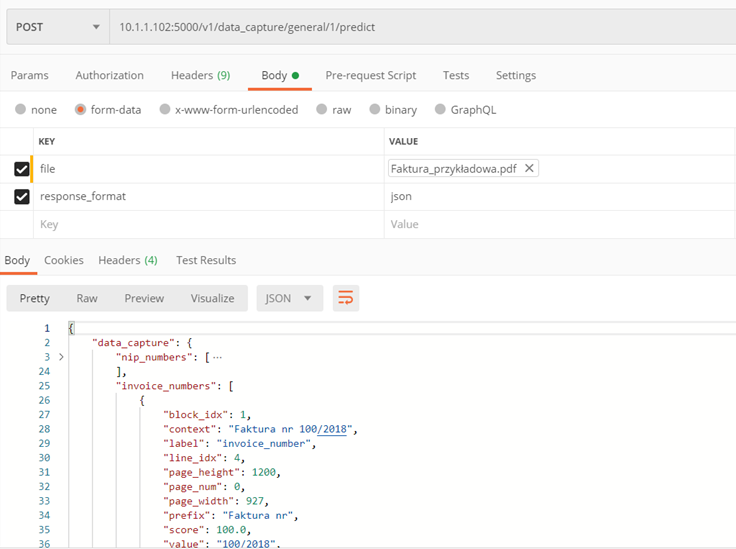Switch response view to Visualize
The width and height of the screenshot is (736, 549).
(x=212, y=298)
